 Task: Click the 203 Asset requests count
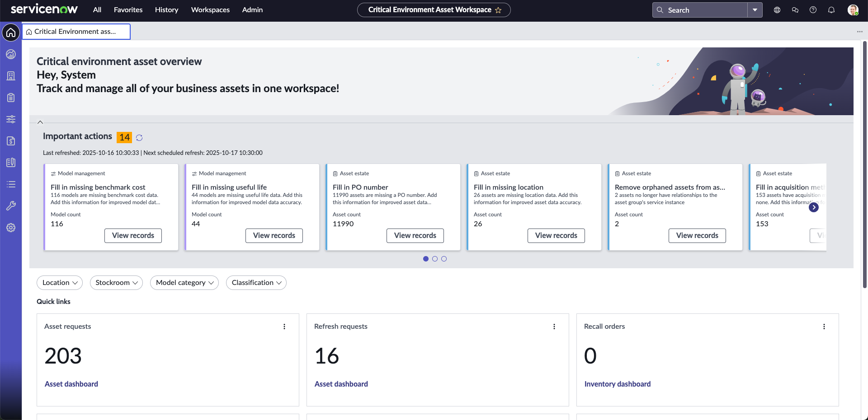coord(63,356)
